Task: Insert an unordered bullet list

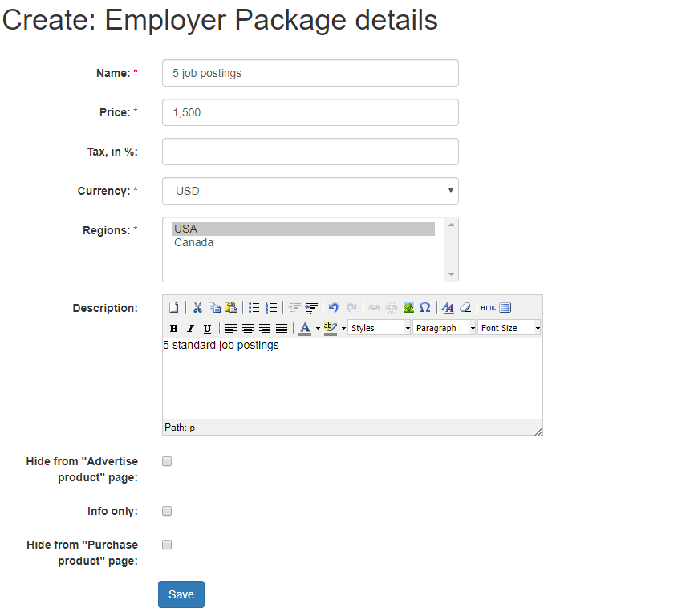Action: point(254,307)
